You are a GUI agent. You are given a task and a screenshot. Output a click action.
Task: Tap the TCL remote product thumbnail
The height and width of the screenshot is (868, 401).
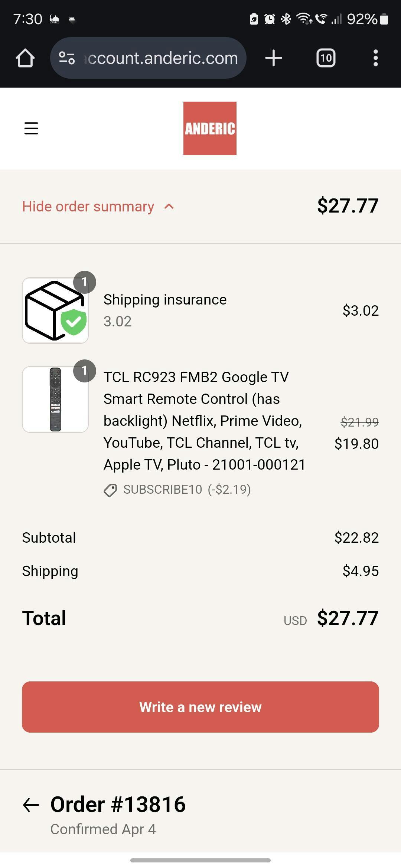coord(55,400)
